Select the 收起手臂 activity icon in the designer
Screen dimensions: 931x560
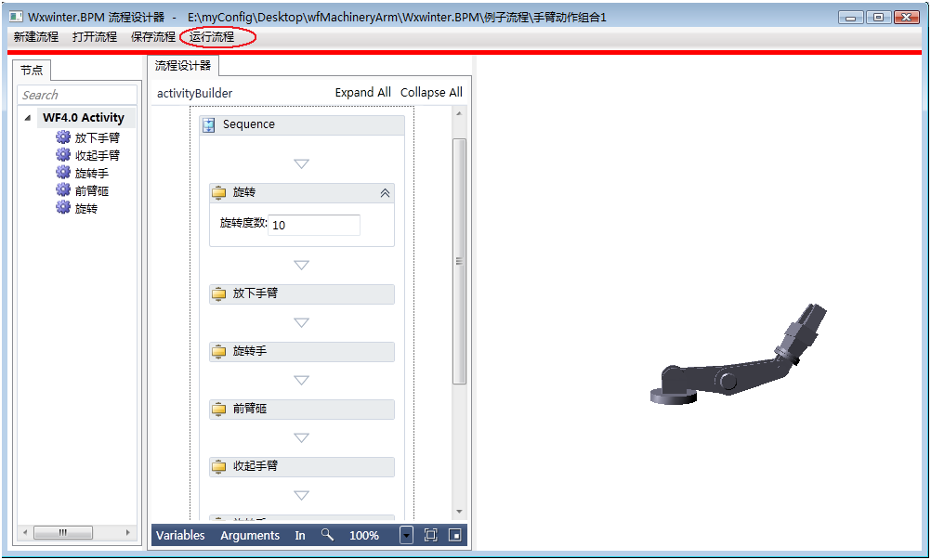pos(219,466)
